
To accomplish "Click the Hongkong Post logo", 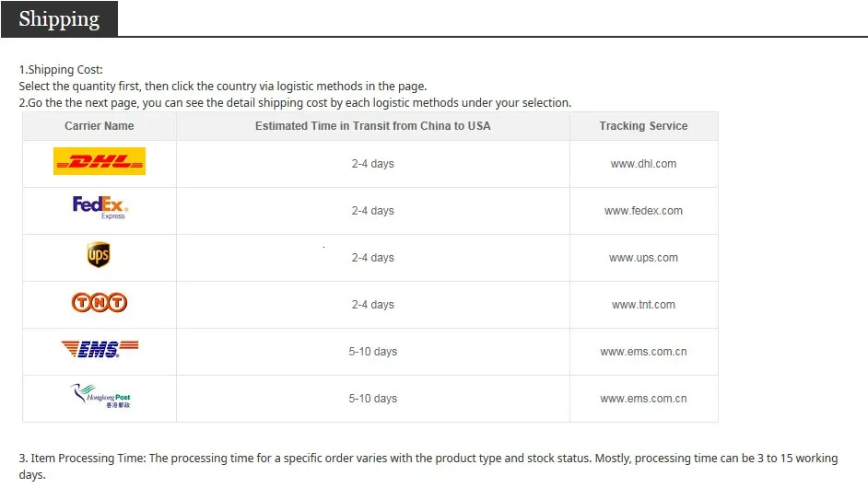I will (x=100, y=396).
